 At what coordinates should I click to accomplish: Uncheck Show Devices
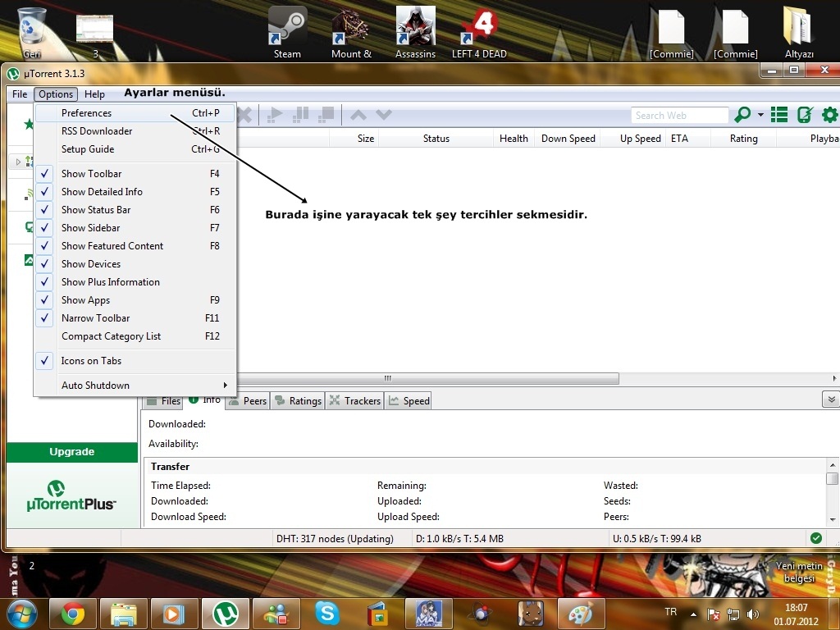pos(135,264)
